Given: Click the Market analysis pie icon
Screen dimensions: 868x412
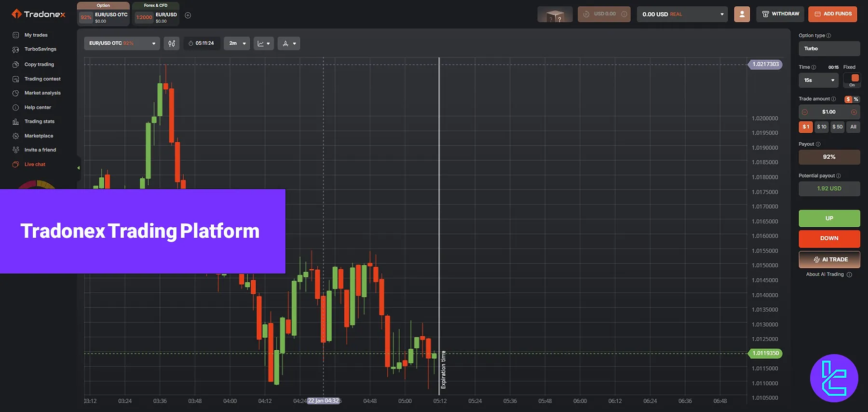Looking at the screenshot, I should [x=16, y=93].
